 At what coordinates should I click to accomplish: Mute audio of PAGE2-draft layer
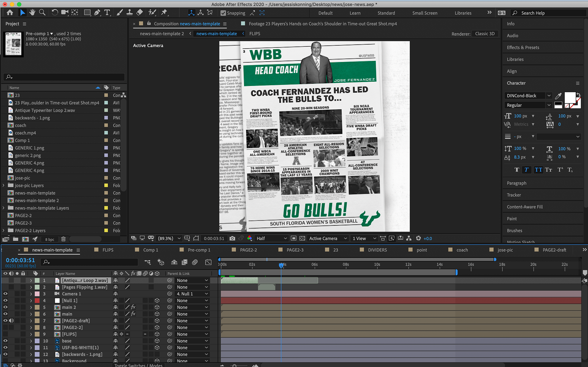pos(11,321)
